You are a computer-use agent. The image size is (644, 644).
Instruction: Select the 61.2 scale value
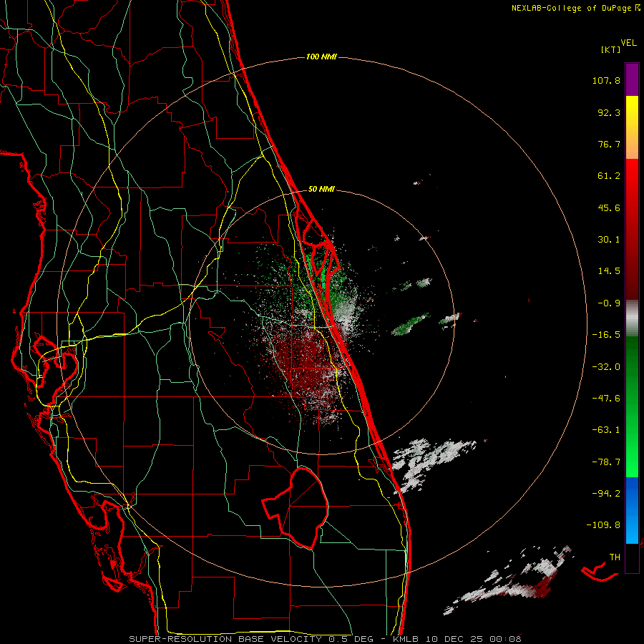[x=609, y=176]
